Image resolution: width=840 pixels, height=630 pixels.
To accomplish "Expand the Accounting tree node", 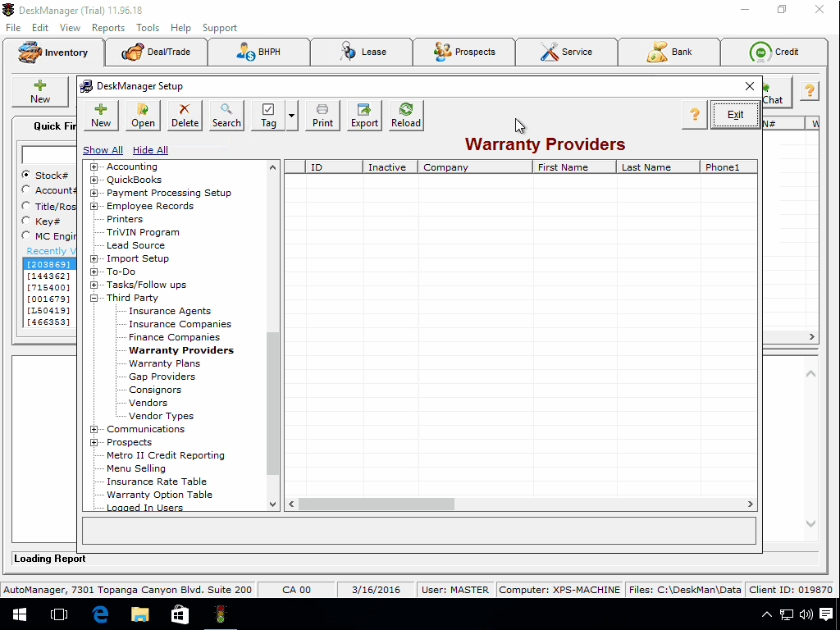I will (x=94, y=167).
